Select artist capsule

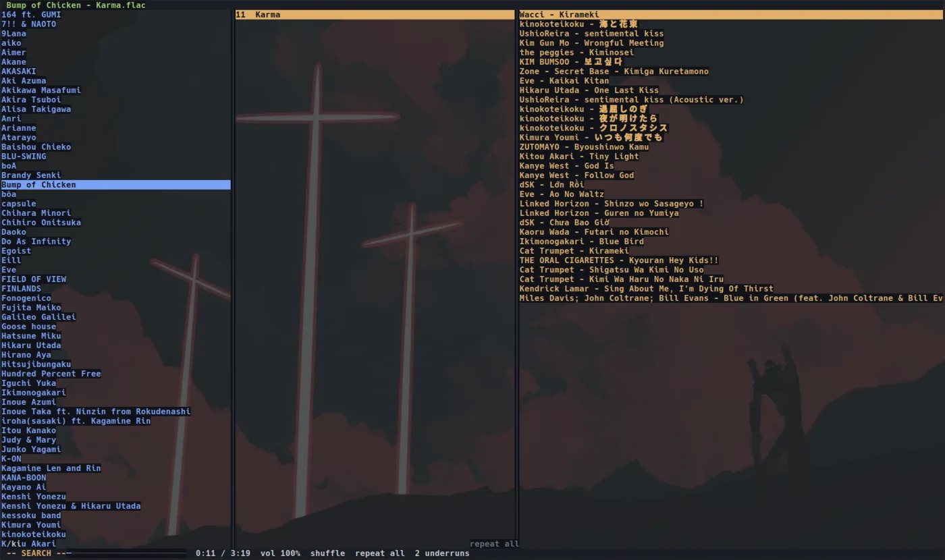coord(19,203)
